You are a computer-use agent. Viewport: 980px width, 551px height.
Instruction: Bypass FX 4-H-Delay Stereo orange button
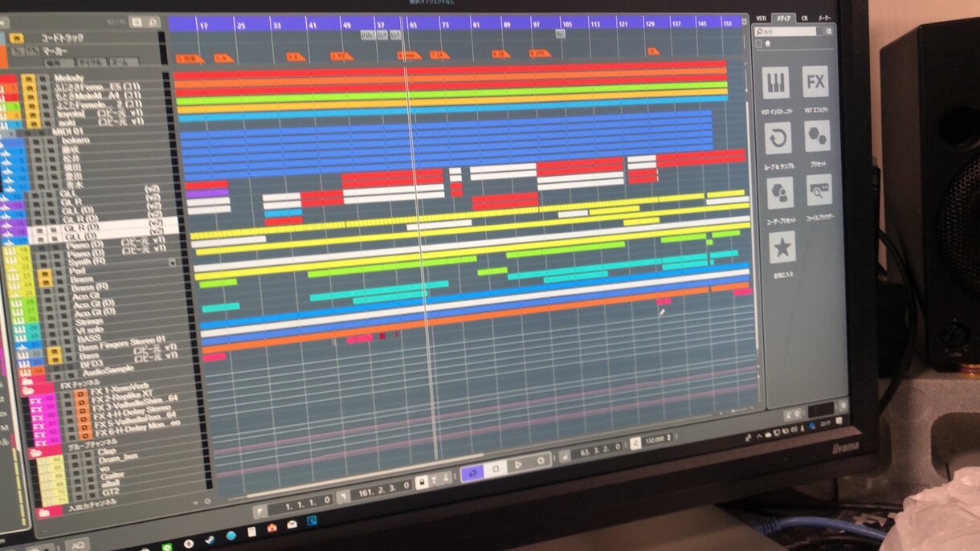pos(84,418)
